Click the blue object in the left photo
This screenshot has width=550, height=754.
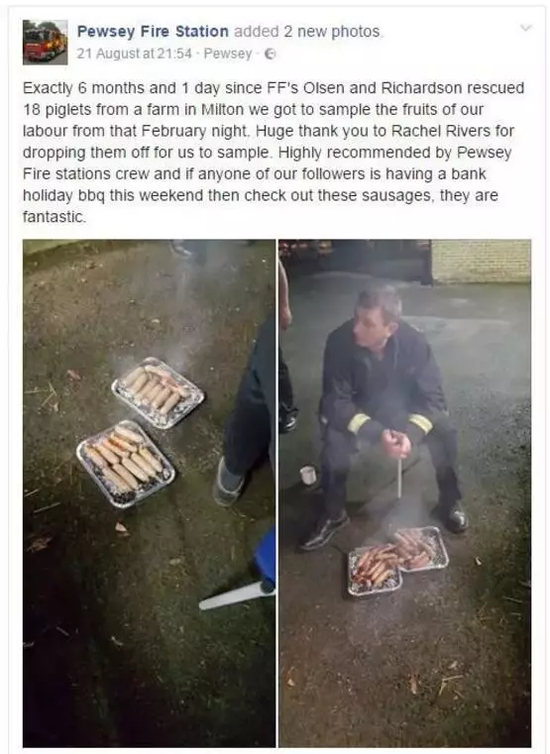(265, 559)
